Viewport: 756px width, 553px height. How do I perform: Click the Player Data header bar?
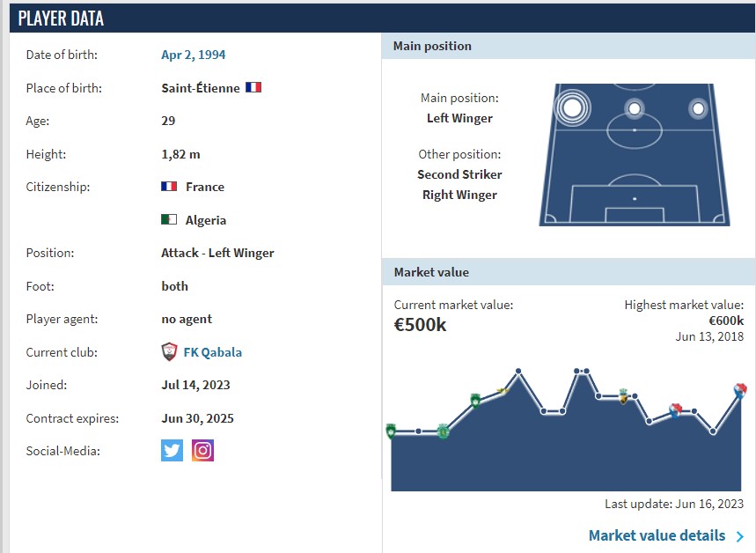(382, 18)
